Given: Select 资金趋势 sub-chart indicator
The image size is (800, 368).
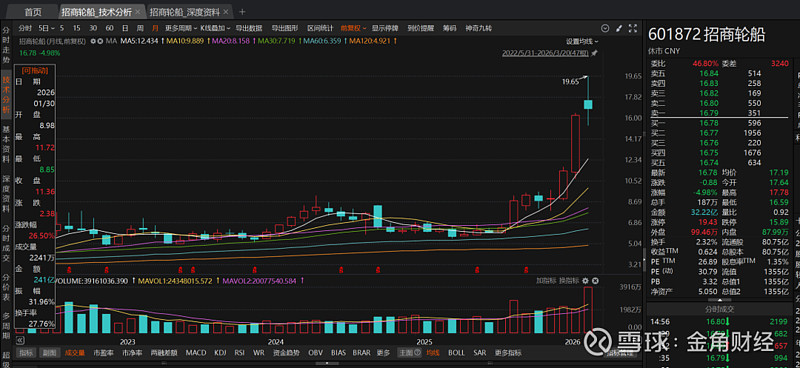Looking at the screenshot, I should 286,353.
